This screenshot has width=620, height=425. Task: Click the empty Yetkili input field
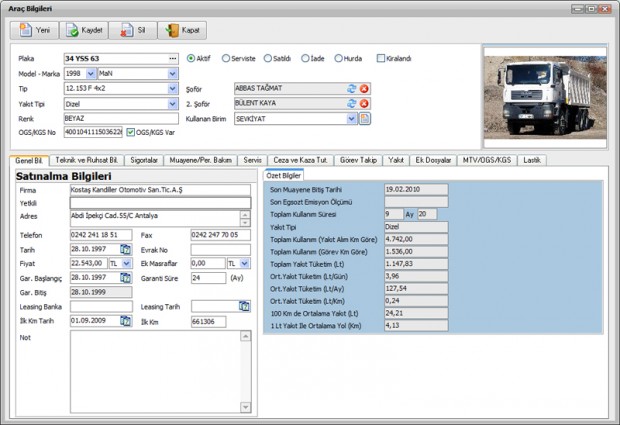[160, 203]
